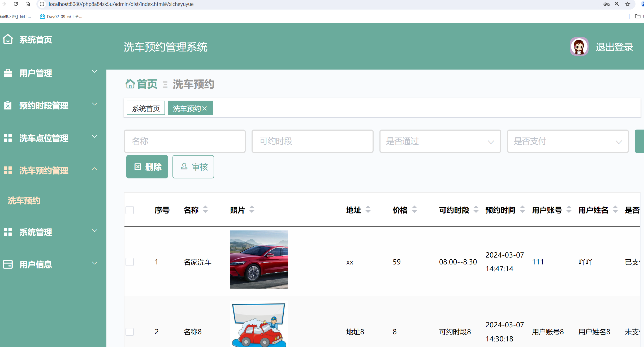The width and height of the screenshot is (644, 347).
Task: Click the address bar URL
Action: pyautogui.click(x=121, y=4)
